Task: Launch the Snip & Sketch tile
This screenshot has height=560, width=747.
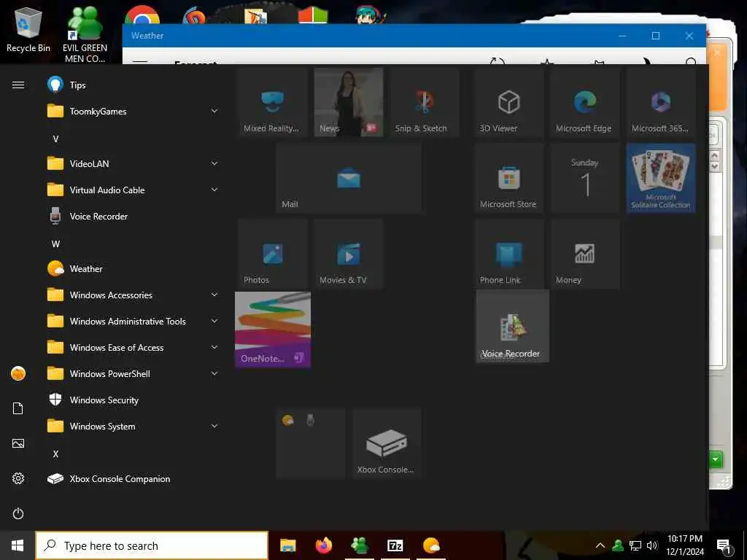Action: pos(425,102)
